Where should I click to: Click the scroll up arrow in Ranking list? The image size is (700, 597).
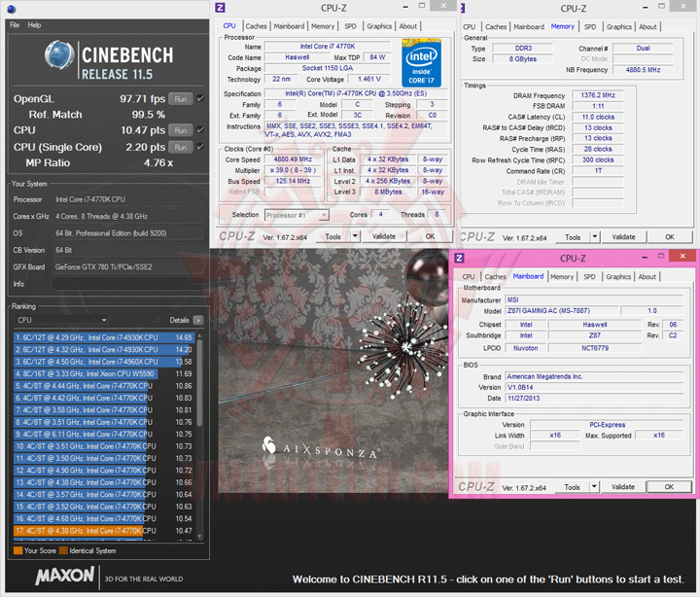[x=199, y=335]
